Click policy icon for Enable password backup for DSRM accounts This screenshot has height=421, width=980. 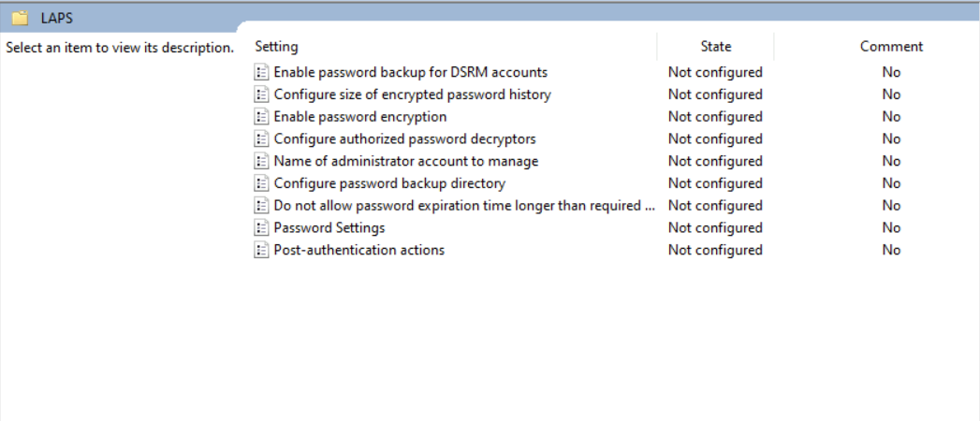[261, 72]
